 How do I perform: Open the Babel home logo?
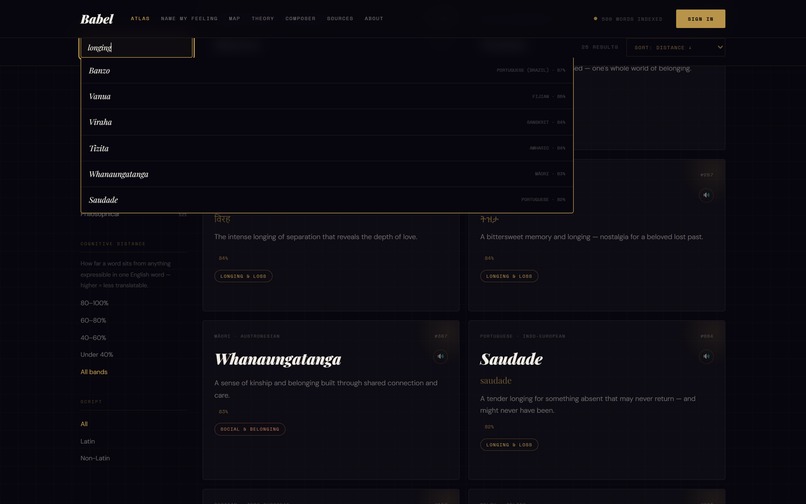[97, 19]
